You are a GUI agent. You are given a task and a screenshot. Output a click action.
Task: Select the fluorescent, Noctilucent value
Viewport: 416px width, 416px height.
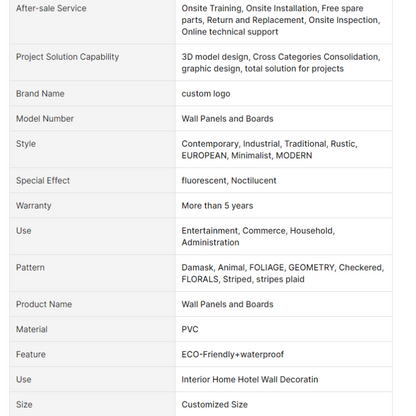coord(229,181)
